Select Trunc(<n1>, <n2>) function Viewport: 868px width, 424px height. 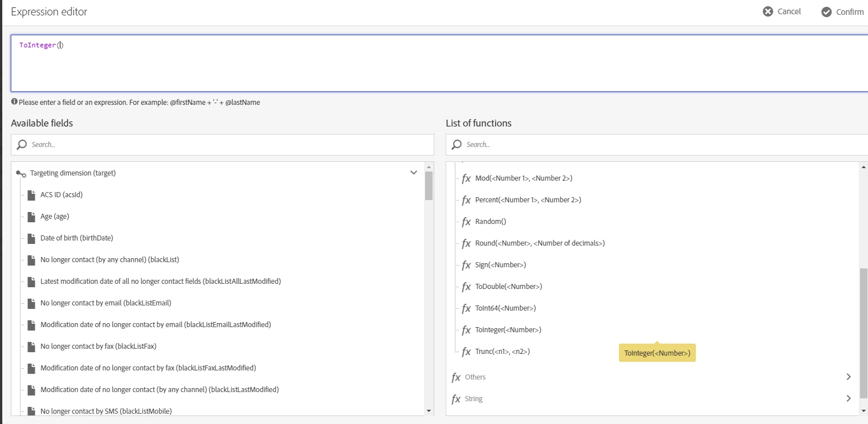(503, 352)
